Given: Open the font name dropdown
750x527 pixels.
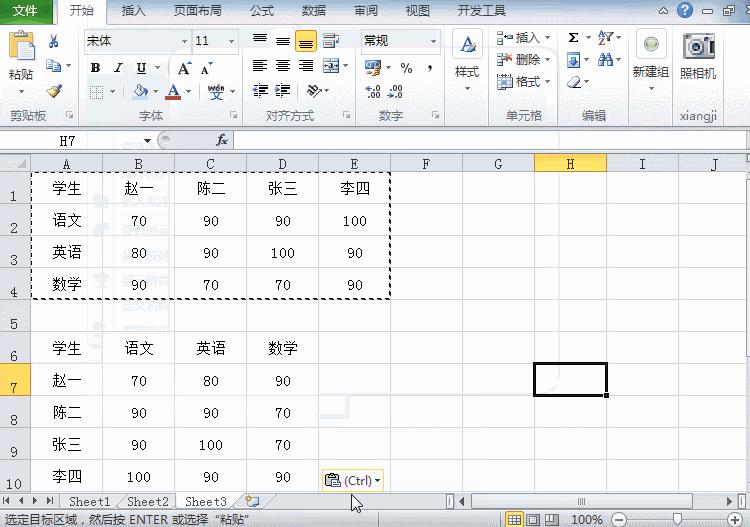Looking at the screenshot, I should point(184,41).
